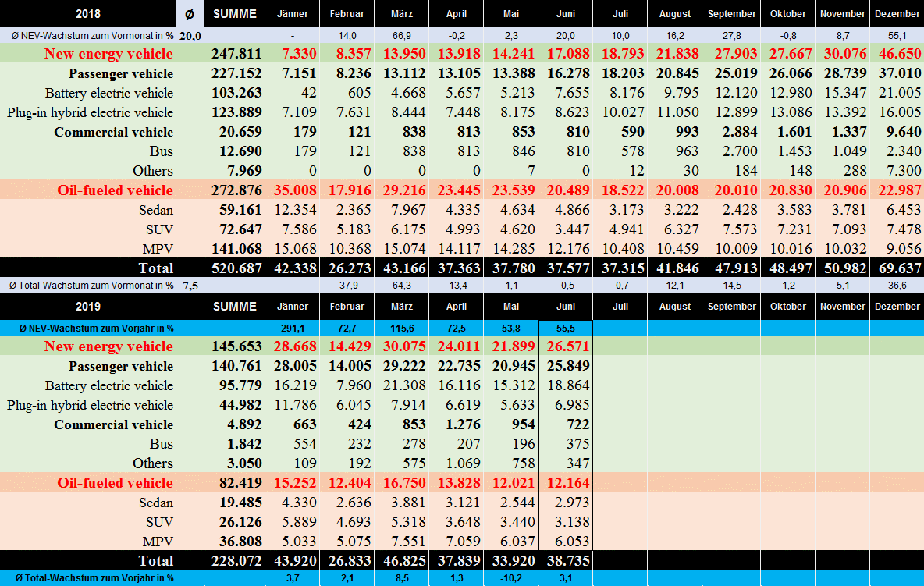The width and height of the screenshot is (924, 586).
Task: Select the 2018 battery electric sum 103.263
Action: tap(236, 93)
